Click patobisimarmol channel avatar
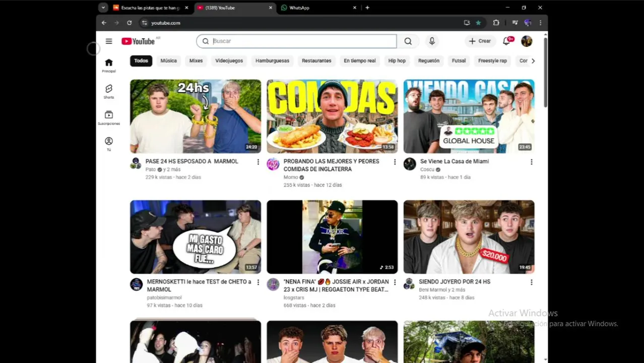Viewport: 644px width, 363px height. point(136,284)
